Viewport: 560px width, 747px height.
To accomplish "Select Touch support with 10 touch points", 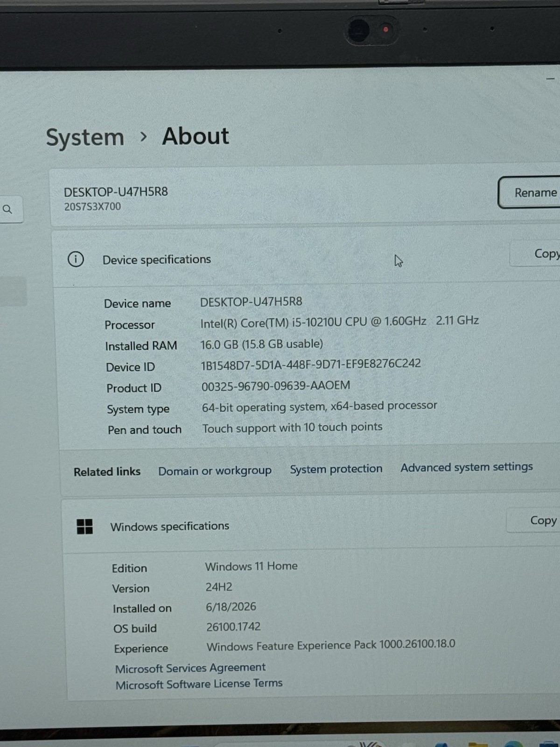I will coord(292,428).
